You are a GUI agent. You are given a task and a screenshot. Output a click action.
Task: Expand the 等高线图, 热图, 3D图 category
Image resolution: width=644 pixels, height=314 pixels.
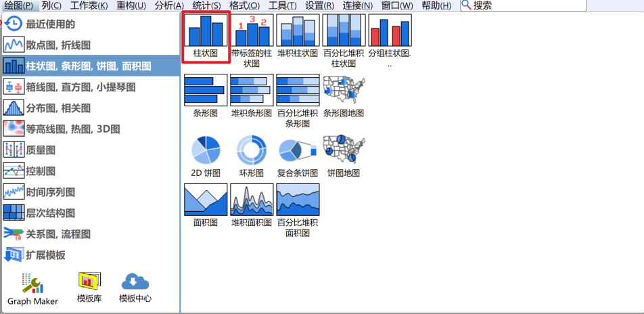(x=72, y=129)
